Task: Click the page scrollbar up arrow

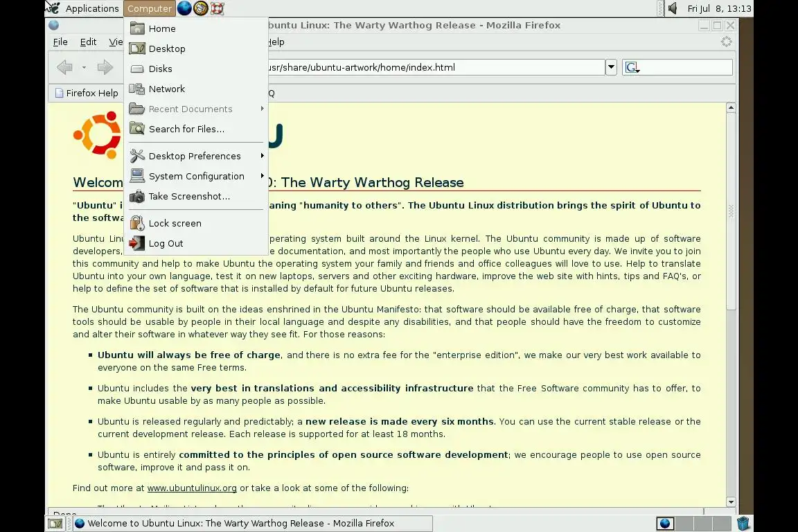Action: (731, 107)
